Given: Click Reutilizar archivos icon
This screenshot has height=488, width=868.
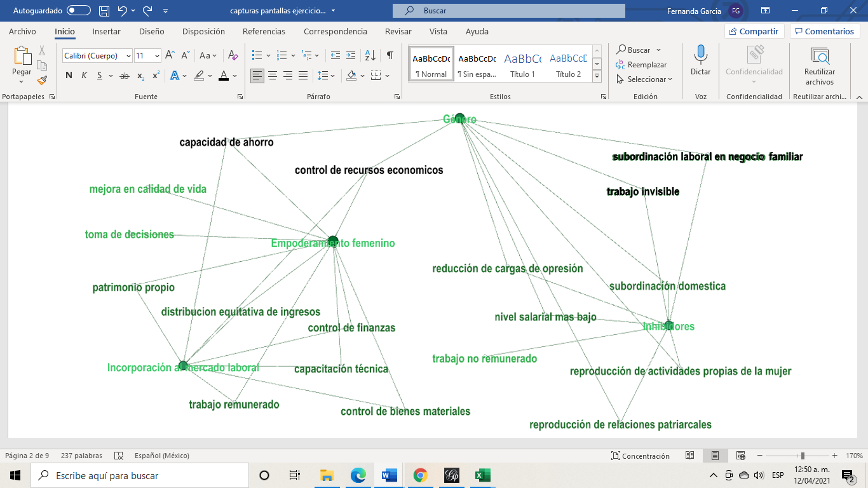Looking at the screenshot, I should (x=820, y=57).
